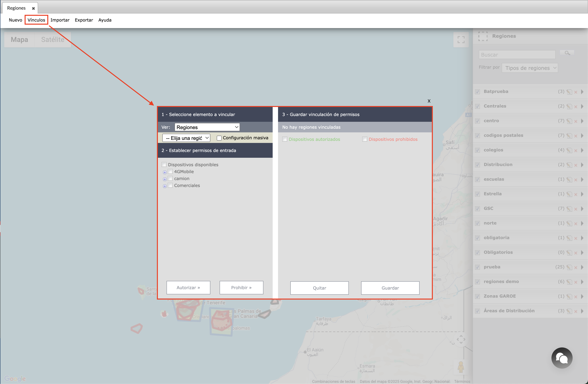Enable Configuración masiva checkbox
The height and width of the screenshot is (384, 588).
[219, 138]
